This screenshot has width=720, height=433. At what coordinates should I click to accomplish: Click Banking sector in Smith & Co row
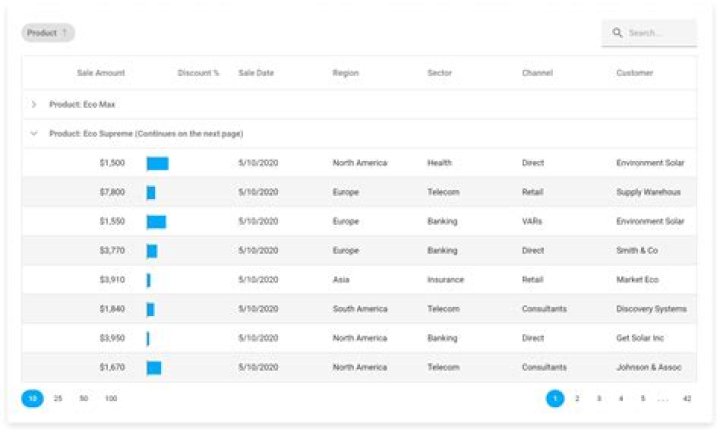[442, 250]
